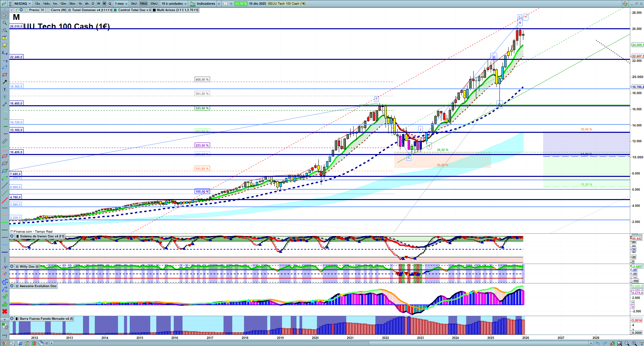Open the NASDAQ instrument dropdown
644x346 pixels.
[23, 4]
